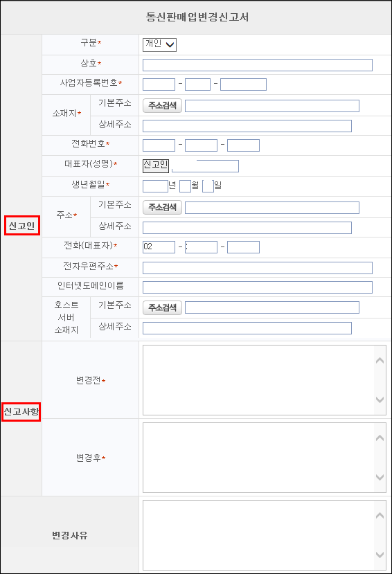Focus middle box of 전화번호
This screenshot has width=392, height=574.
click(201, 145)
